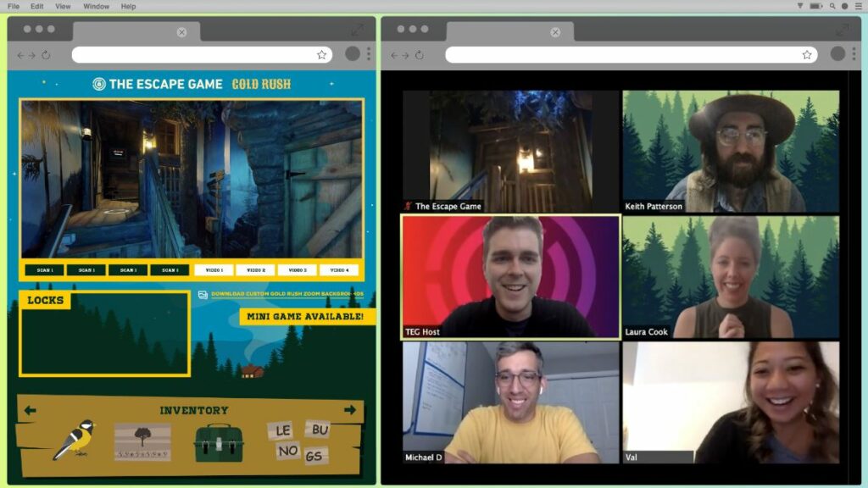The image size is (868, 488).
Task: Select Laura Cook's video tile
Action: (731, 277)
